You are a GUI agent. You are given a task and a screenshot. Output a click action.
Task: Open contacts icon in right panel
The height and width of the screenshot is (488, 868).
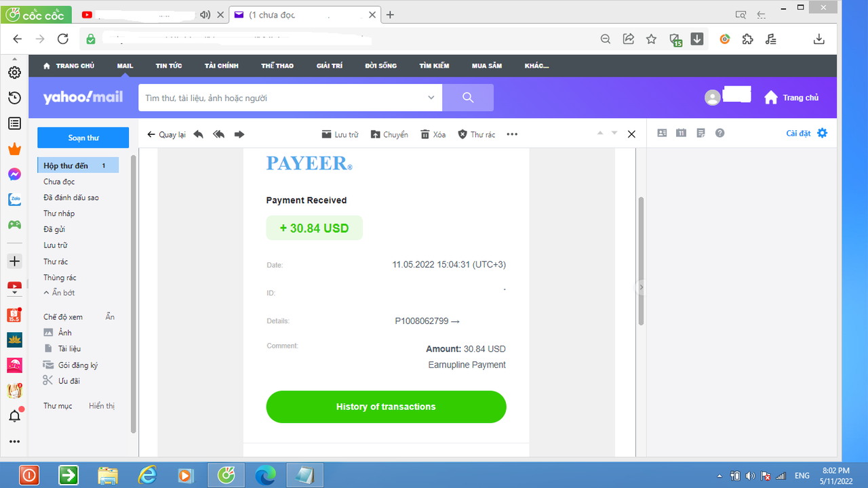pos(663,133)
